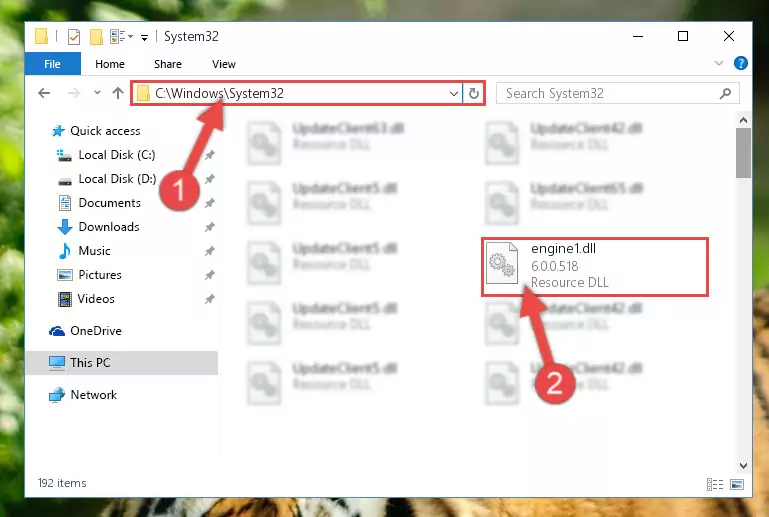The width and height of the screenshot is (769, 517).
Task: Click the Music note icon in sidebar
Action: pos(65,251)
